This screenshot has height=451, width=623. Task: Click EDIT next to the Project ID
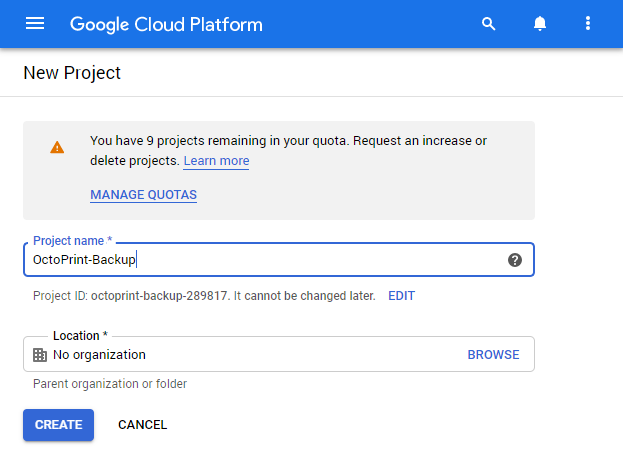[x=401, y=296]
